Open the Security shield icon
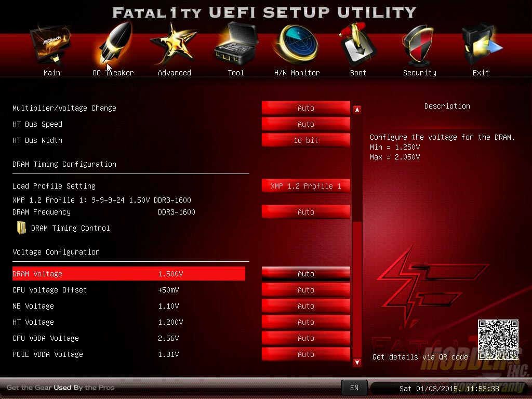 pyautogui.click(x=419, y=46)
